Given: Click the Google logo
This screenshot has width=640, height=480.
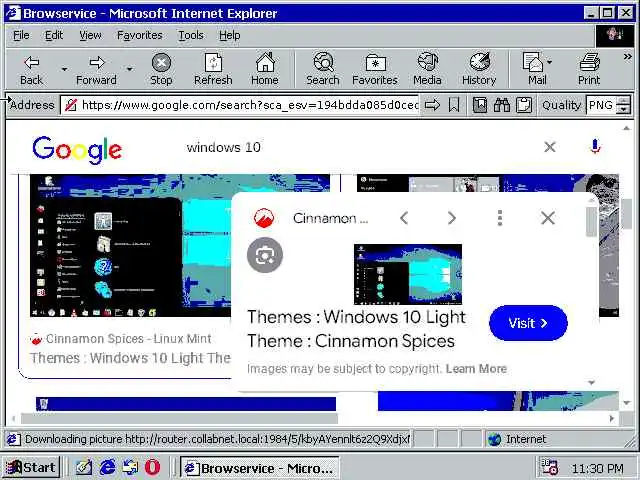Looking at the screenshot, I should tap(77, 149).
